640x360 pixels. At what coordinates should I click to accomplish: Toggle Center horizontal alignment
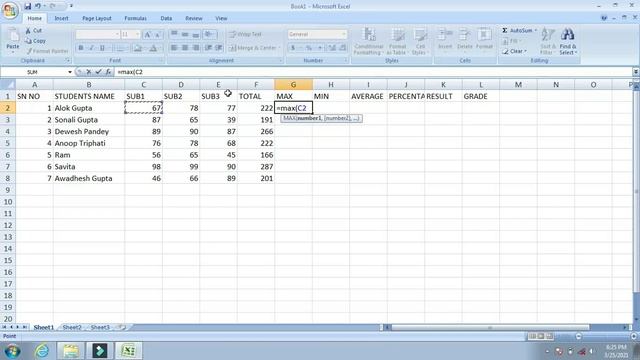coord(185,48)
